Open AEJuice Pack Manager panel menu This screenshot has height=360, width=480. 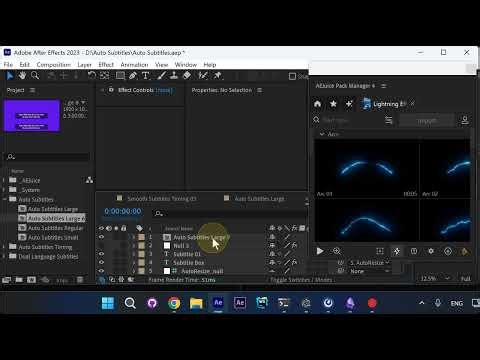pos(384,86)
